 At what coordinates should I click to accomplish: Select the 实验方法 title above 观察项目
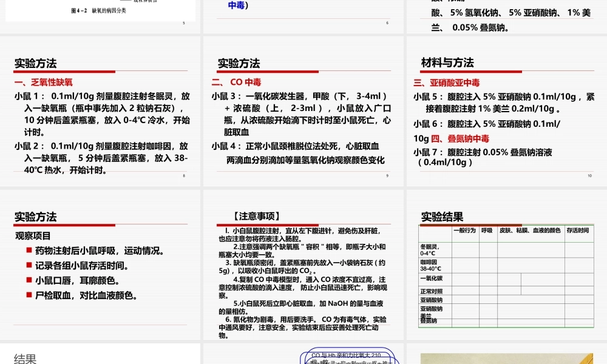click(x=36, y=217)
